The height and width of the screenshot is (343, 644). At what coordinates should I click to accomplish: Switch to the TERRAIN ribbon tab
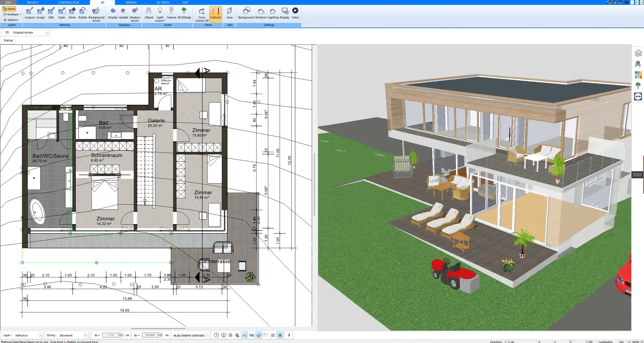(130, 2)
